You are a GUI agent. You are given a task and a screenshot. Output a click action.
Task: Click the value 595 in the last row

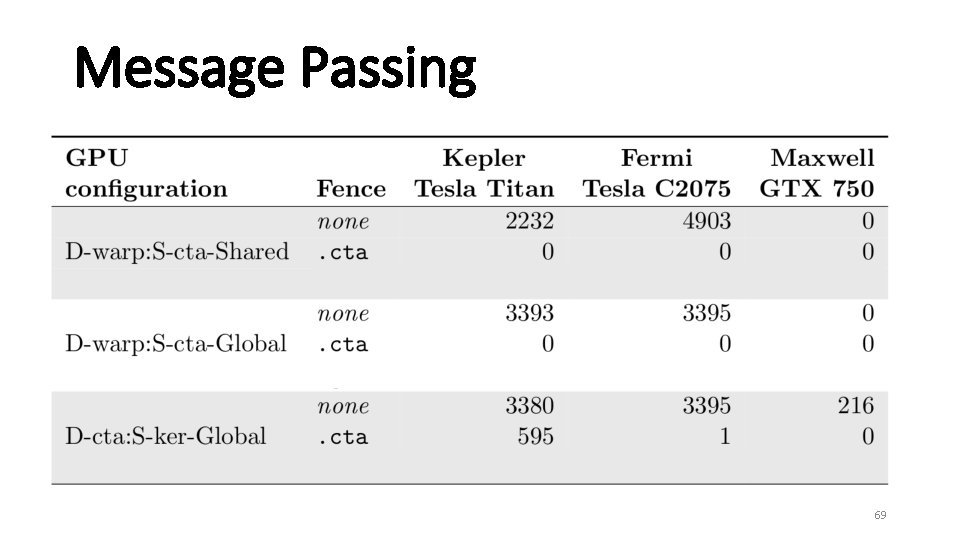(x=536, y=436)
